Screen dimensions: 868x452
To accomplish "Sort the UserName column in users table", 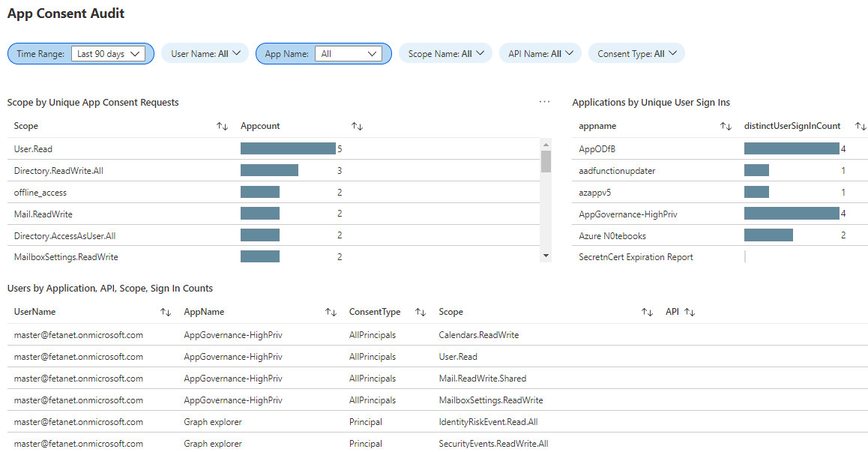I will point(166,312).
